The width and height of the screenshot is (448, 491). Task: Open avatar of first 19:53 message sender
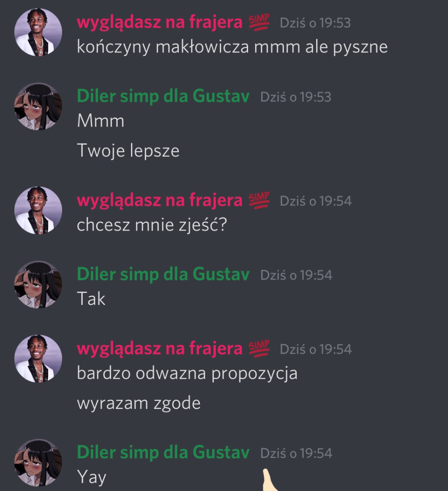pos(38,32)
